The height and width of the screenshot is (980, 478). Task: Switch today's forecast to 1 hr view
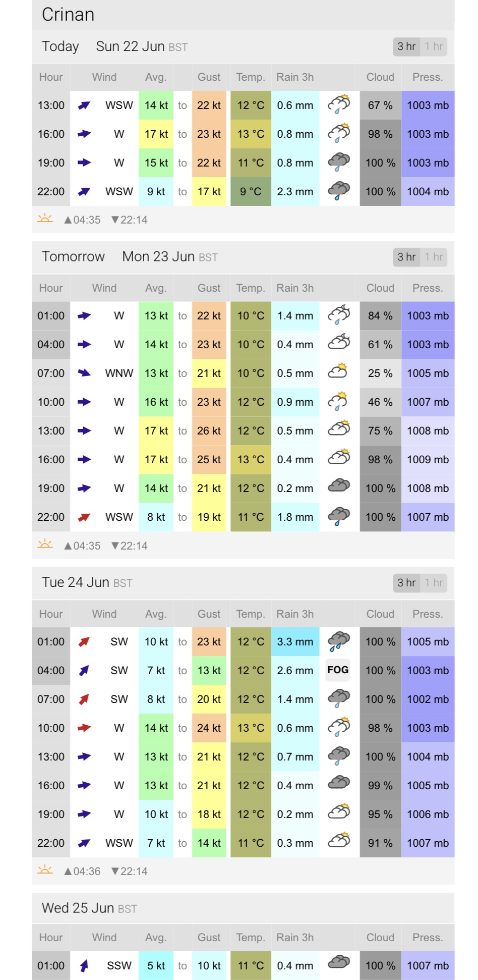point(434,46)
